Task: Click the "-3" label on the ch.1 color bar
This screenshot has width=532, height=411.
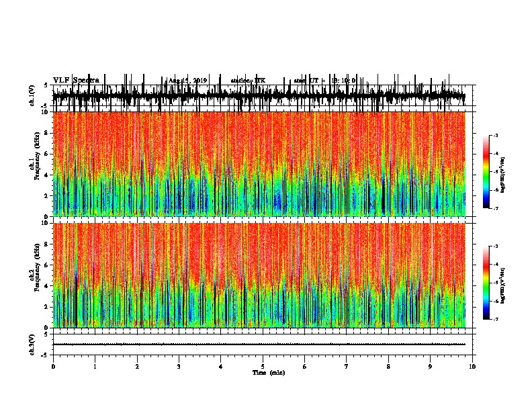Action: 496,136
